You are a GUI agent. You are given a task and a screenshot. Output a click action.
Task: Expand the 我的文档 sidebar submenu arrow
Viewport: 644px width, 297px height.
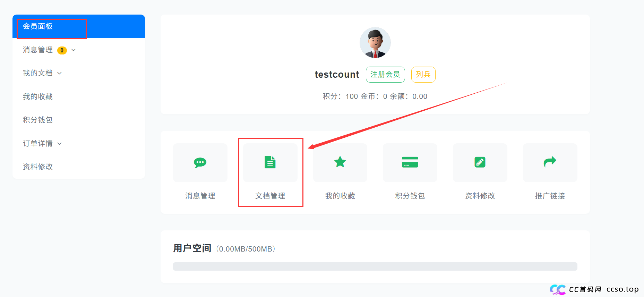pyautogui.click(x=60, y=73)
